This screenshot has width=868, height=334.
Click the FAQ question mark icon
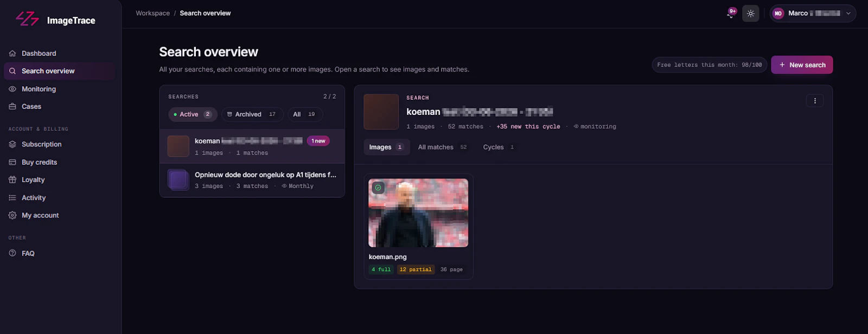(x=12, y=253)
